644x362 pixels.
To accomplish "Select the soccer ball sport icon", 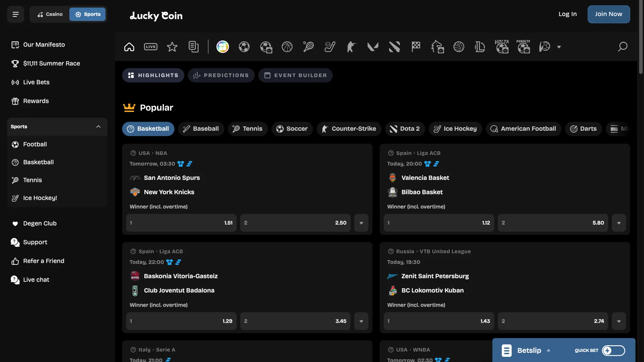I will tap(244, 47).
